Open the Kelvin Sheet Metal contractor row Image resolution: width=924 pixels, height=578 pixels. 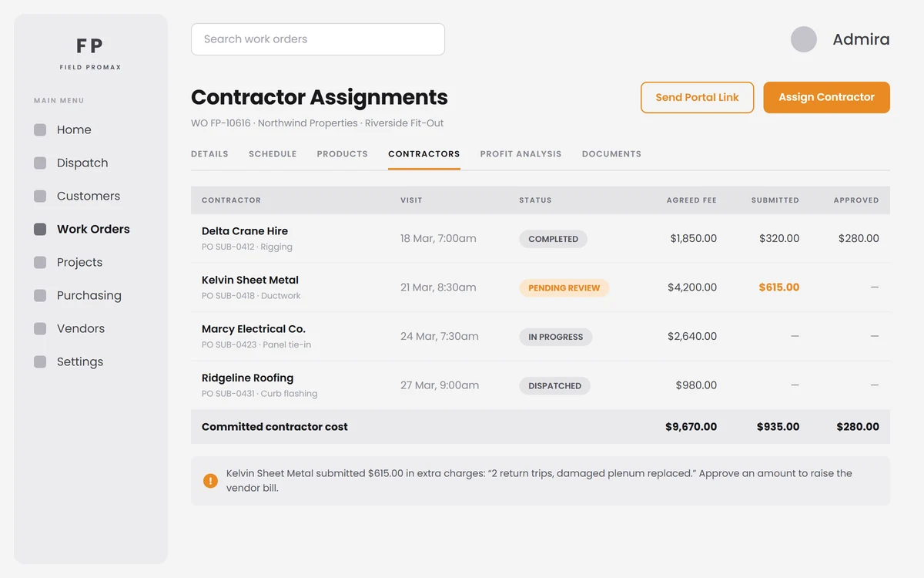tap(541, 287)
